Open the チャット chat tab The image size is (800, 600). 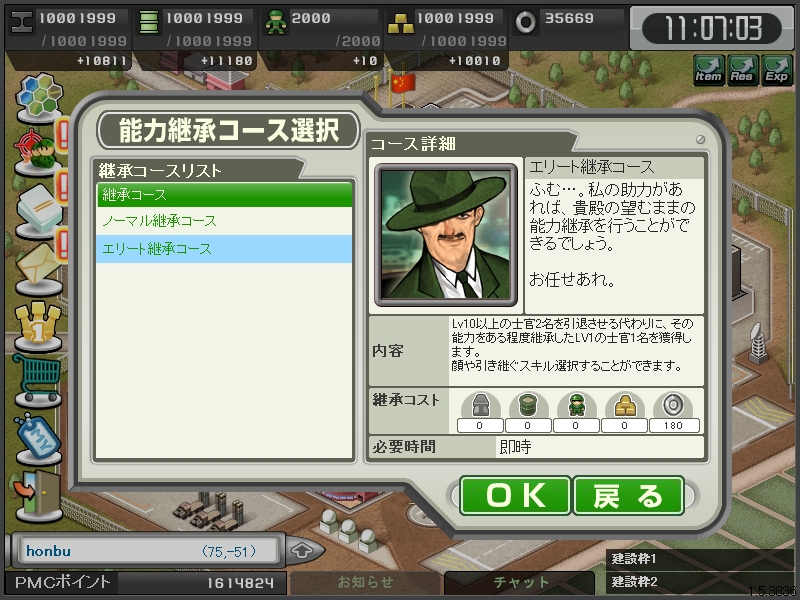tap(520, 582)
